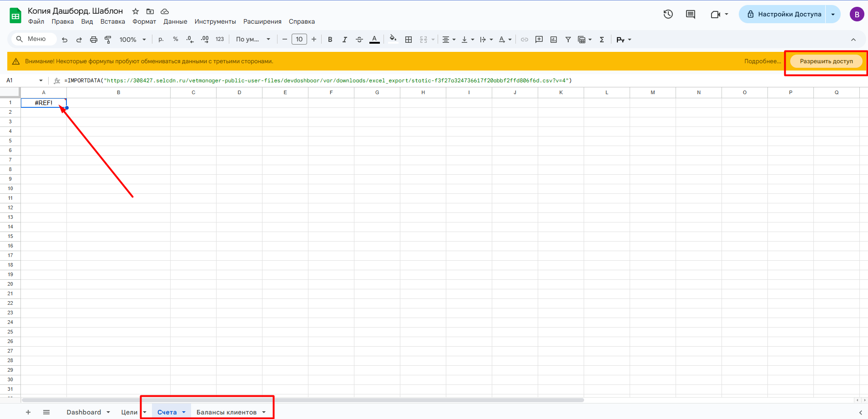Open number format 123 menu

point(220,40)
